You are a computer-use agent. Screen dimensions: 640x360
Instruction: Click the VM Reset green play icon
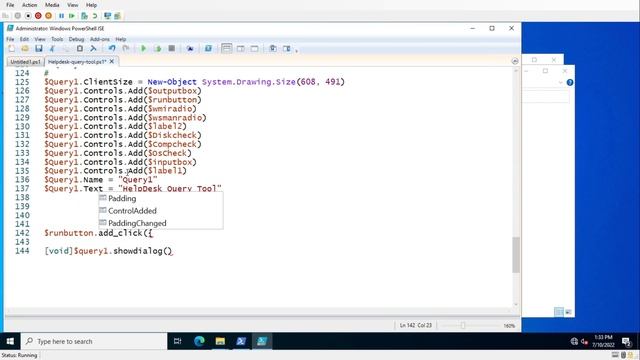pos(72,16)
